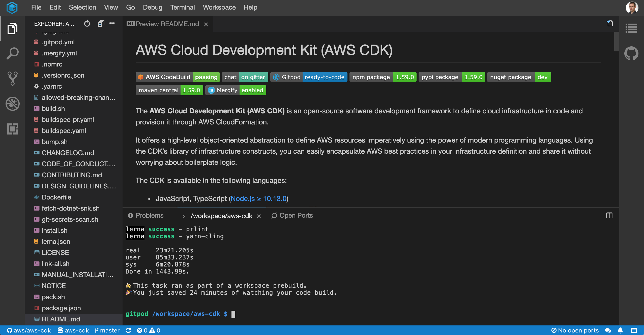This screenshot has width=644, height=335.
Task: Open CONTRIBUTING.md in Explorer
Action: (x=74, y=175)
